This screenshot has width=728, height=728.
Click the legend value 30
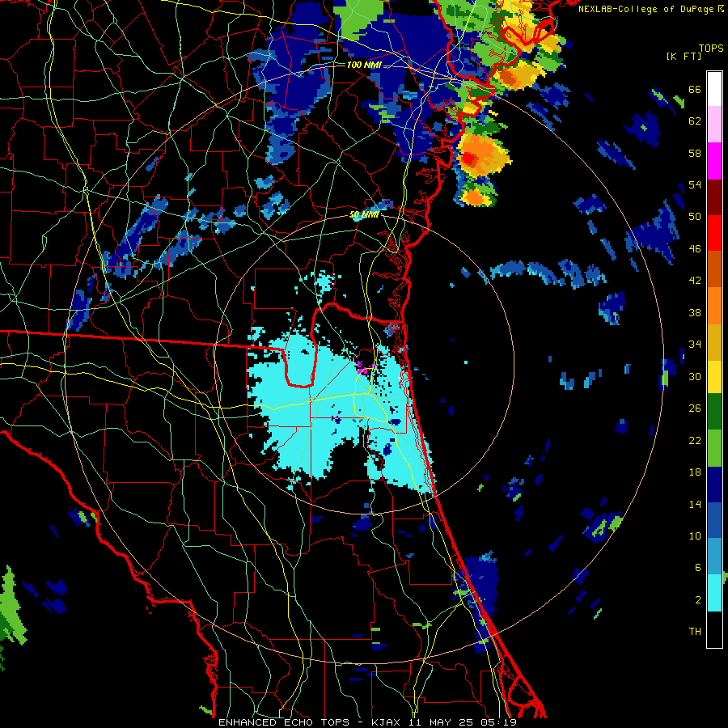(x=695, y=376)
